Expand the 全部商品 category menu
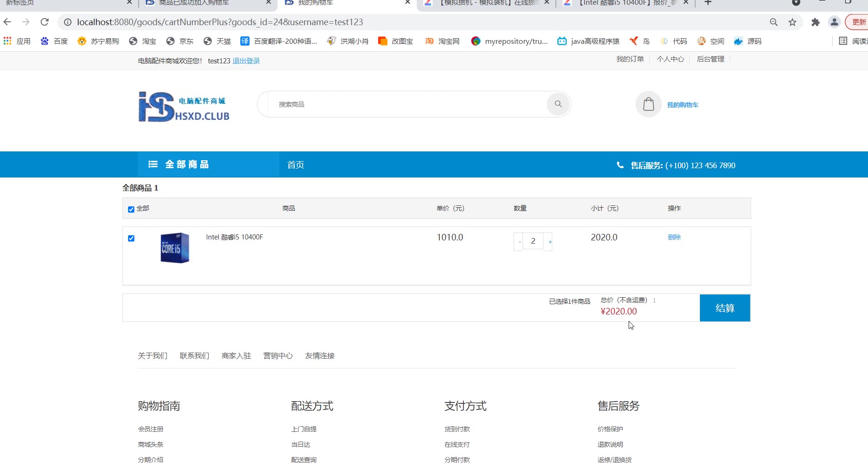 pos(209,164)
